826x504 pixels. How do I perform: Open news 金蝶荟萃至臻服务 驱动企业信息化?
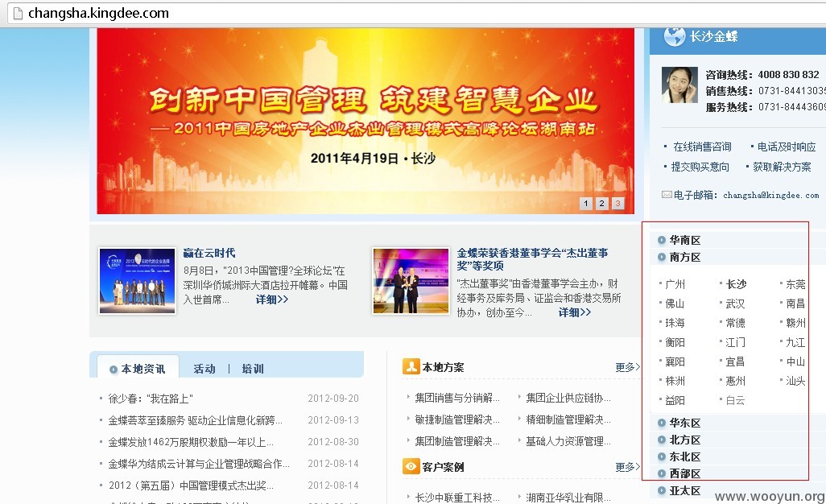195,420
